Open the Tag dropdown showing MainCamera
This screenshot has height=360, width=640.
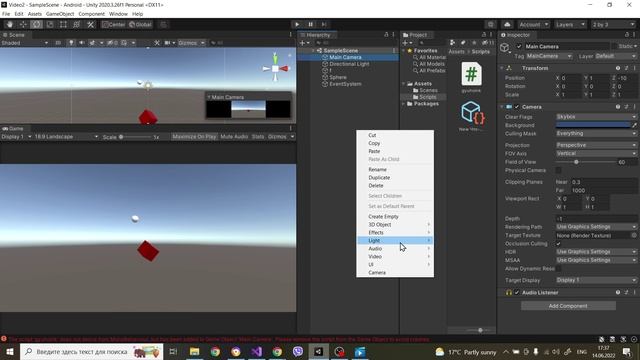(x=549, y=56)
